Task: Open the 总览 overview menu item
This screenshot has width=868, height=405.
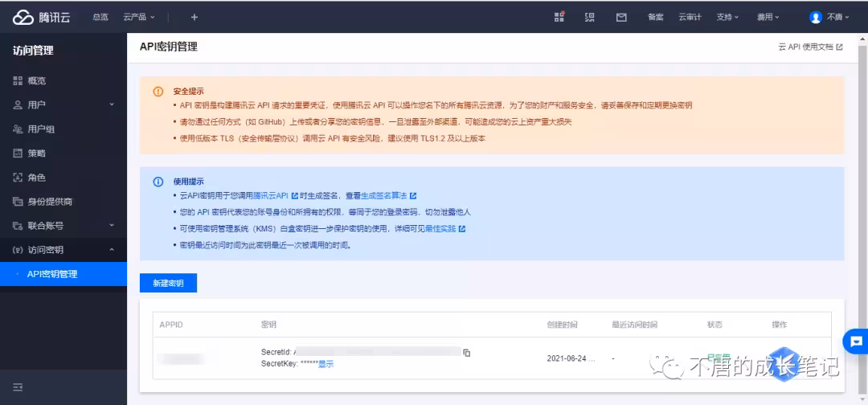Action: click(x=100, y=17)
